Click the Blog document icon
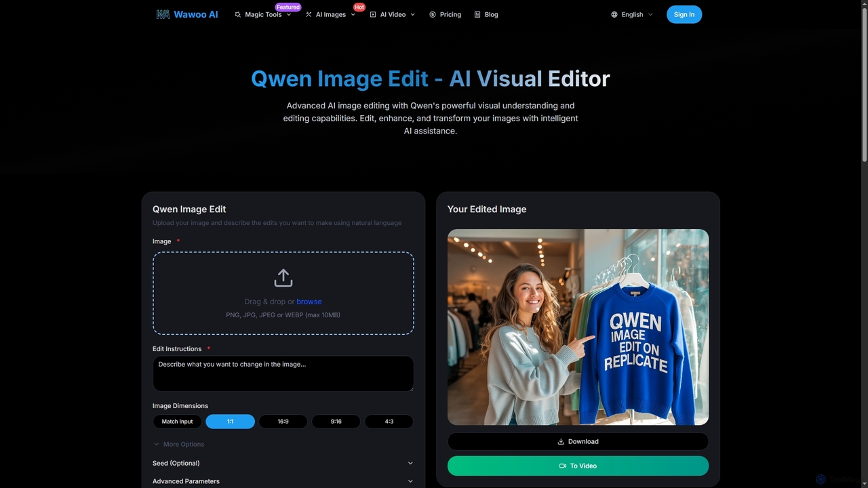The height and width of the screenshot is (488, 868). pyautogui.click(x=477, y=14)
